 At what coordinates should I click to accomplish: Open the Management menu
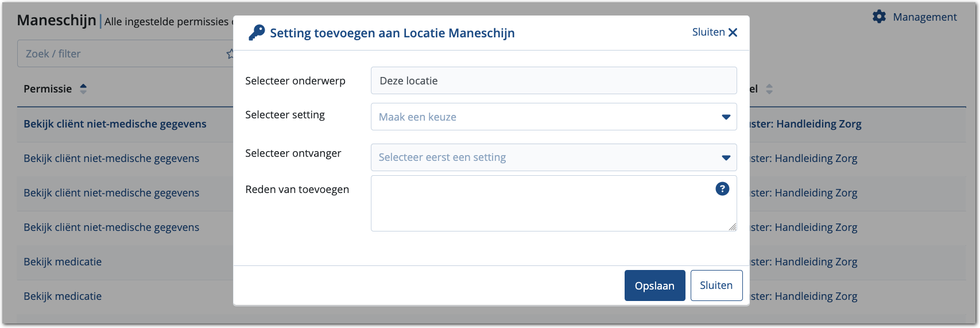[x=924, y=17]
